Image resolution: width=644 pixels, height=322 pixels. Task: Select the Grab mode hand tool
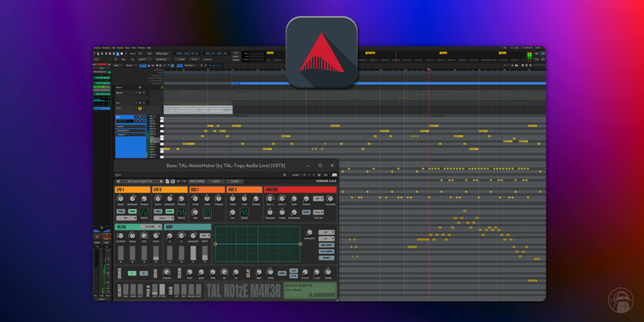[149, 65]
